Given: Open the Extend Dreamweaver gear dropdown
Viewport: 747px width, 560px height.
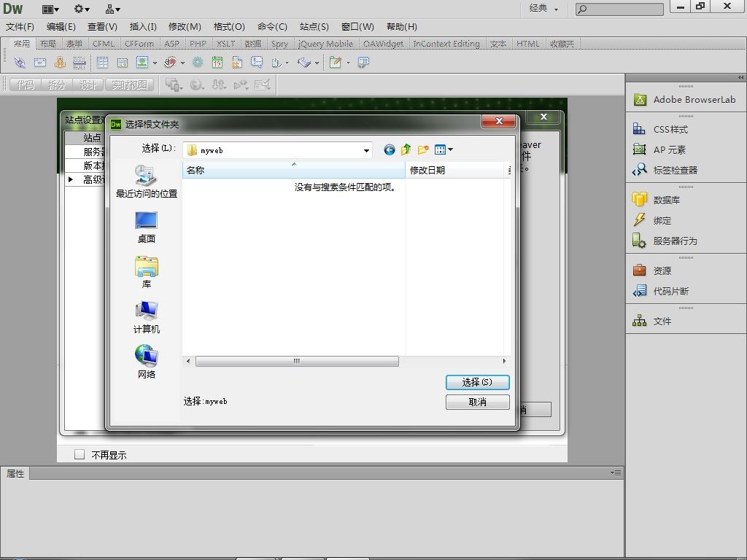Looking at the screenshot, I should [x=82, y=9].
